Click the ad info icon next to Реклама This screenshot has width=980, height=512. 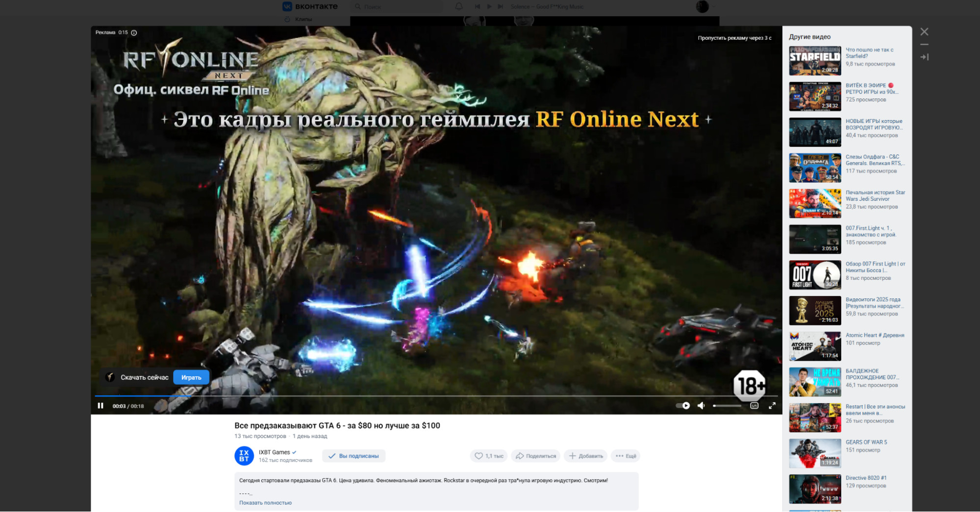pyautogui.click(x=134, y=33)
